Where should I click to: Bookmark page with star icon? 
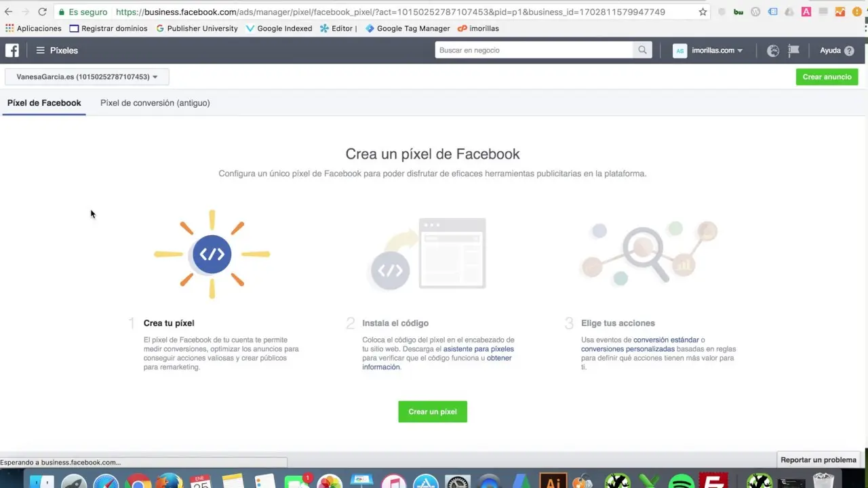coord(703,12)
